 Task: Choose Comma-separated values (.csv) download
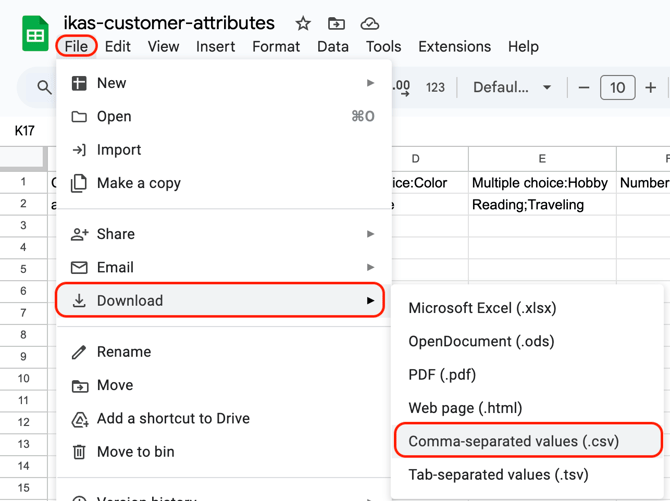(514, 441)
